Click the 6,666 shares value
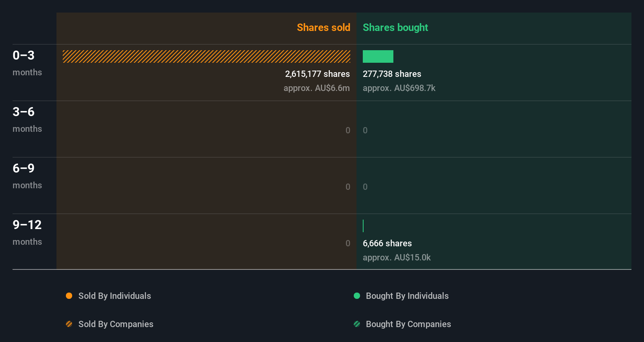 tap(387, 244)
